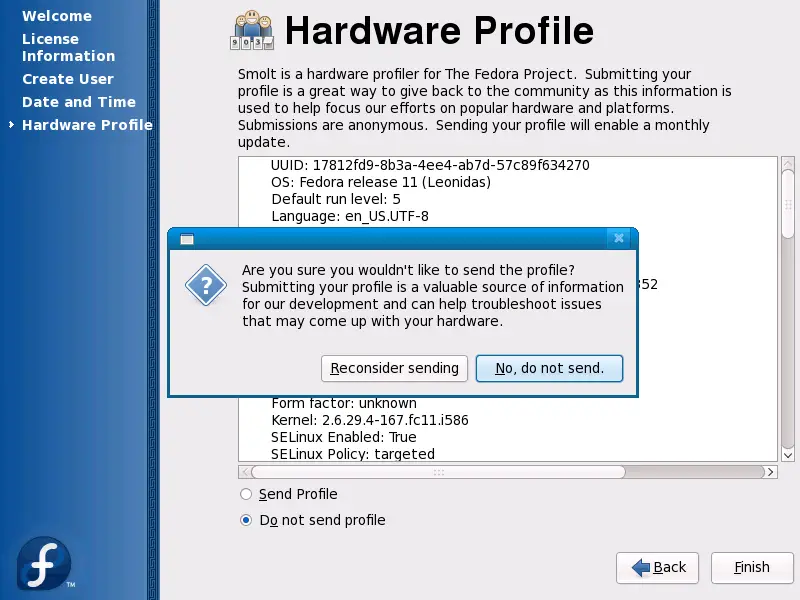Click the Smolt description paragraph
The image size is (800, 600).
pyautogui.click(x=485, y=108)
